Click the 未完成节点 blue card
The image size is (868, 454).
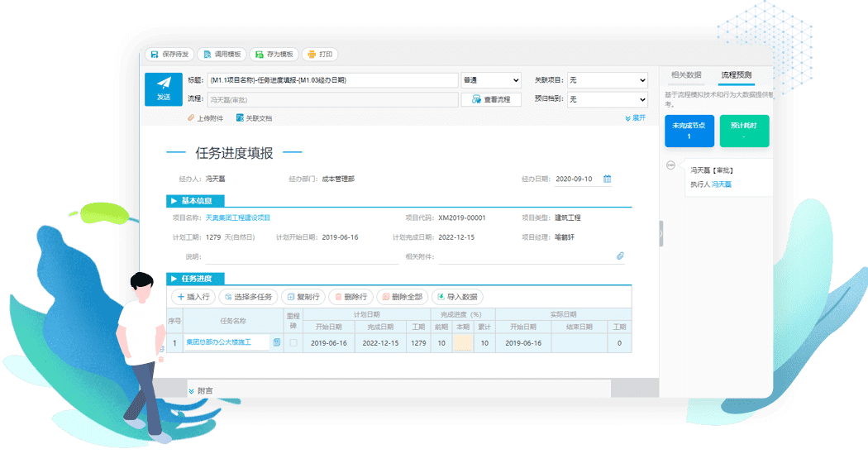click(689, 131)
